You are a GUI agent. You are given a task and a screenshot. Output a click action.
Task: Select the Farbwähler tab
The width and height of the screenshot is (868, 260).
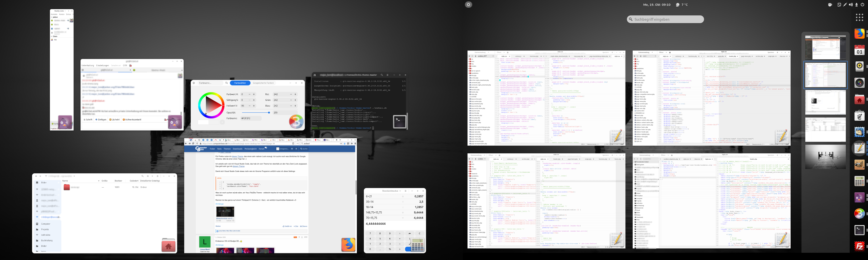pos(240,83)
